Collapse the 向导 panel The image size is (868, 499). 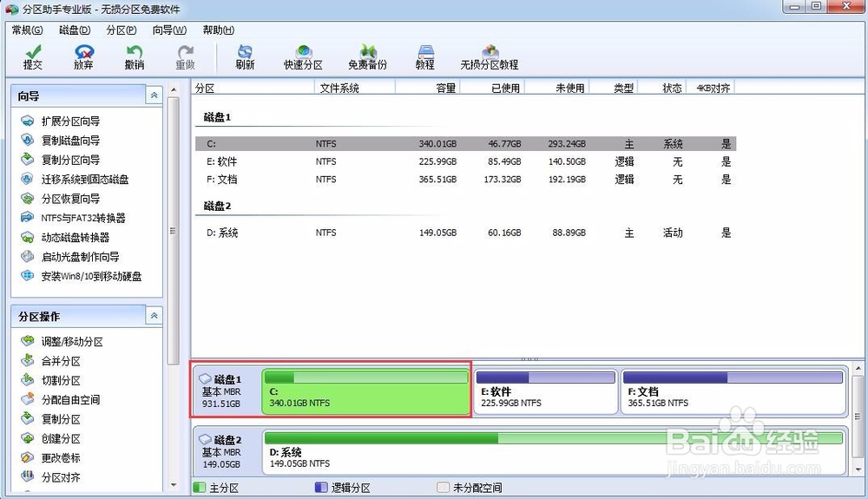(x=154, y=95)
